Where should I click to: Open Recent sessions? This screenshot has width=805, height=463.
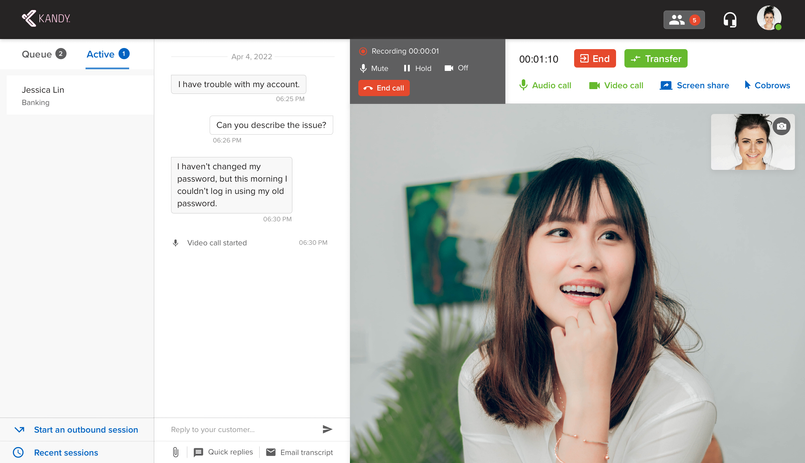coord(56,452)
